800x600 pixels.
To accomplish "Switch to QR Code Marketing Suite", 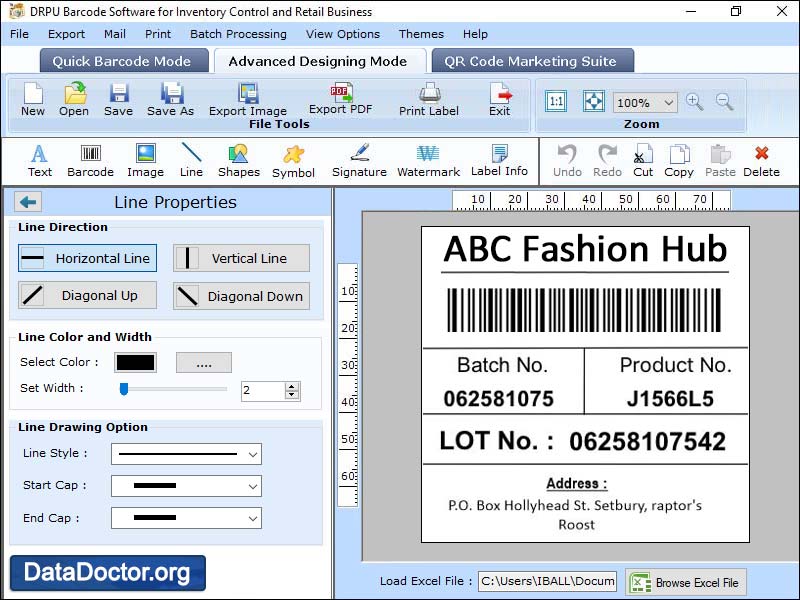I will coord(531,61).
